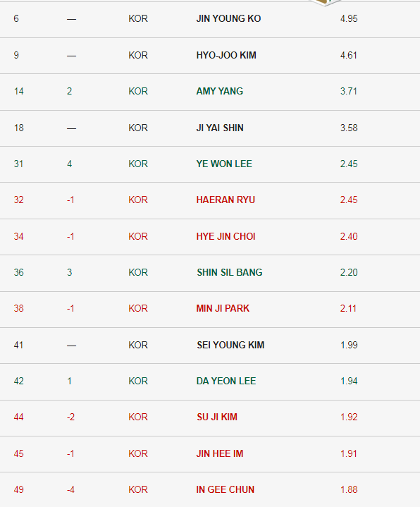Viewport: 420px width, 507px height.
Task: Select Hye Jin Choi's name
Action: point(226,237)
